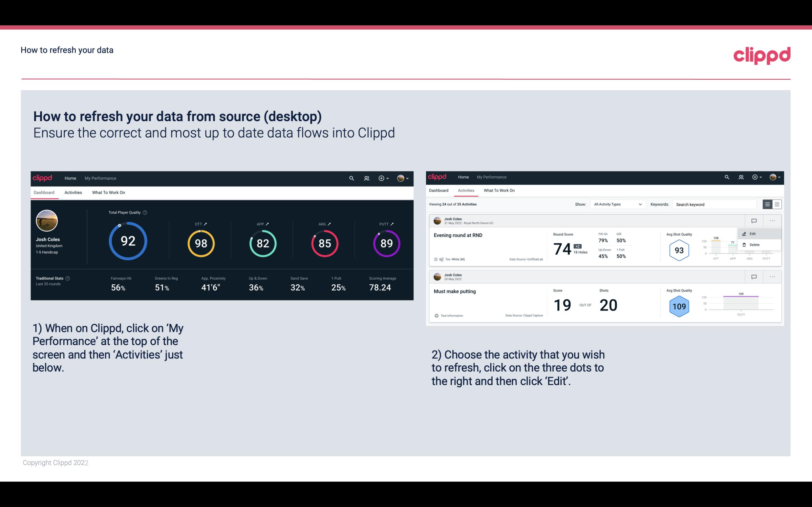Click the three dots menu icon on Evening round
This screenshot has width=812, height=507.
pos(772,221)
